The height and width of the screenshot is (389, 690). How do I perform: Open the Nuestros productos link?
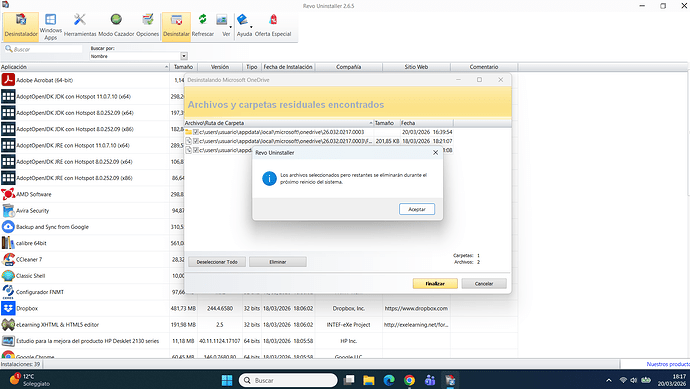(668, 364)
